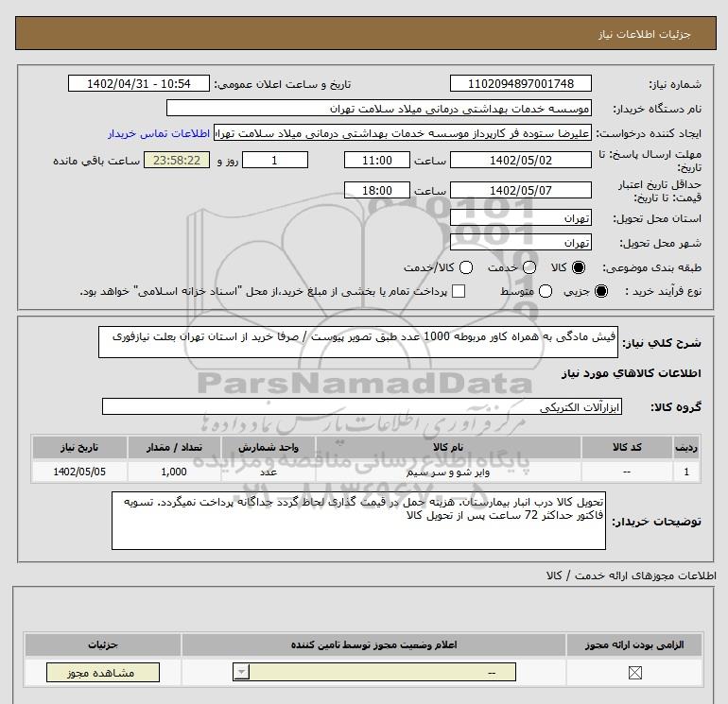The height and width of the screenshot is (704, 728).
Task: Open the اطلاعات تماس خریدار link
Action: point(159,133)
